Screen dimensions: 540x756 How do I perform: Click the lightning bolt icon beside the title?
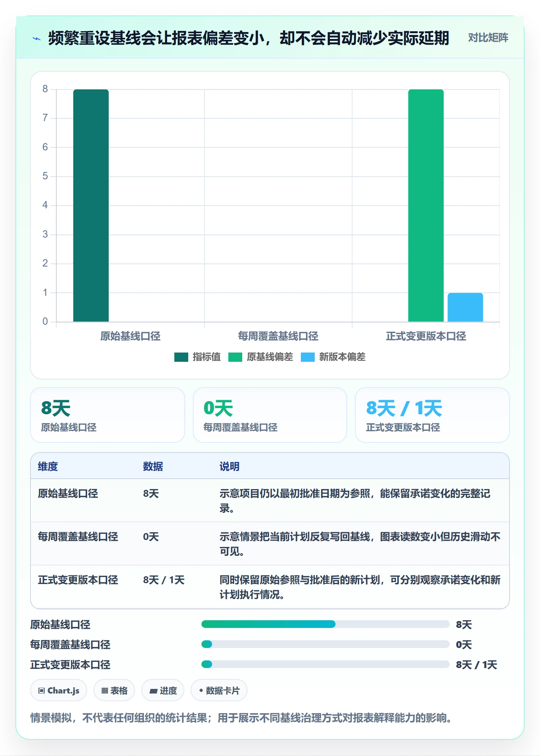tap(37, 38)
